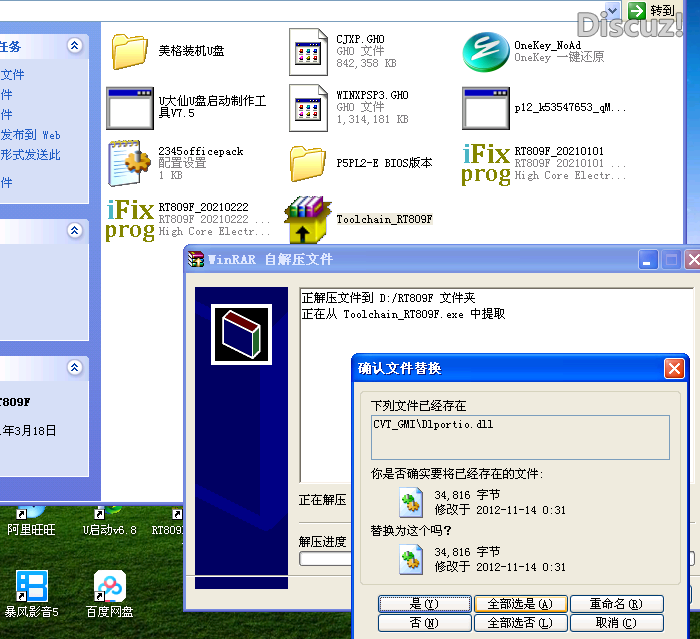The width and height of the screenshot is (700, 639).
Task: Launch the iFix prog RT809F_20210222 icon
Action: 130,220
